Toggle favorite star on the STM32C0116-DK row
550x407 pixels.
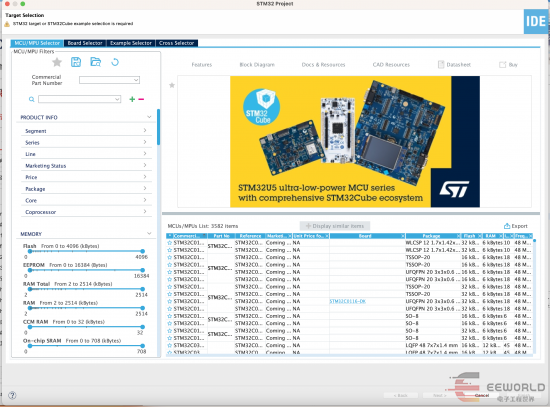169,301
